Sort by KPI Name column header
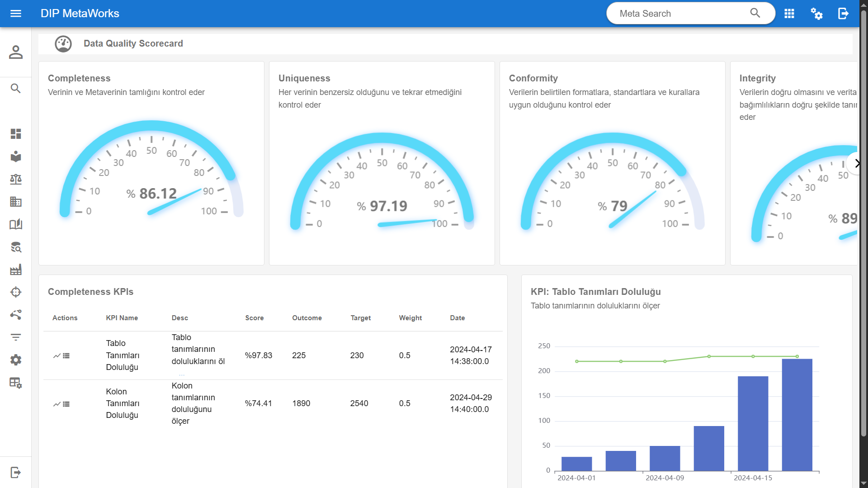The width and height of the screenshot is (868, 488). [x=122, y=318]
